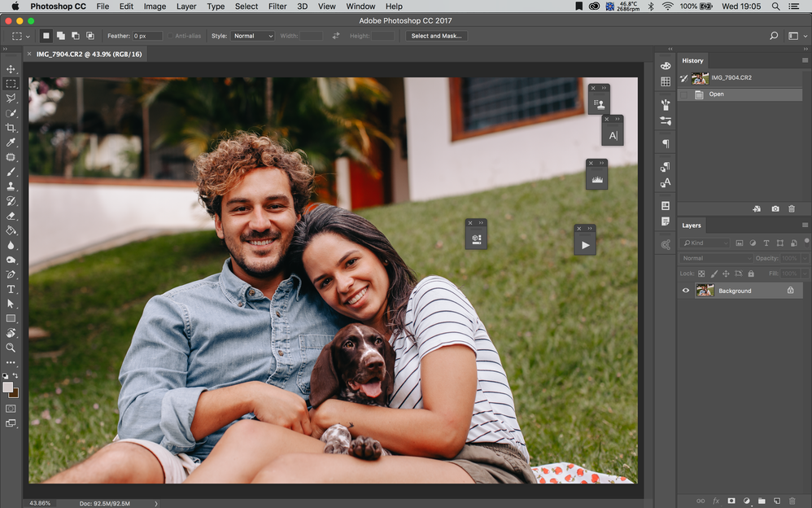Activate the Crop tool
This screenshot has width=812, height=508.
pos(11,128)
